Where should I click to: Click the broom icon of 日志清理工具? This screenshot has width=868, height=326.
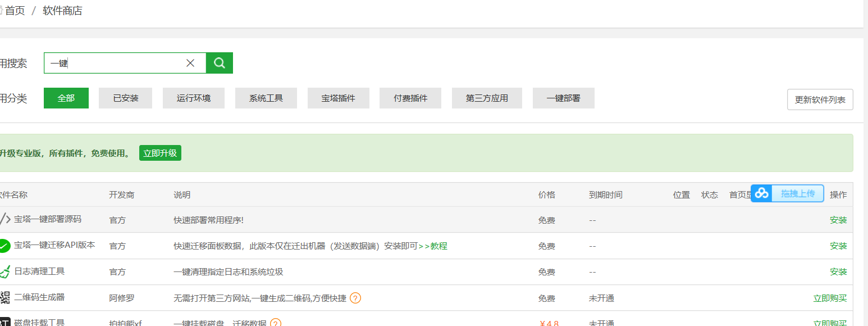tap(4, 271)
